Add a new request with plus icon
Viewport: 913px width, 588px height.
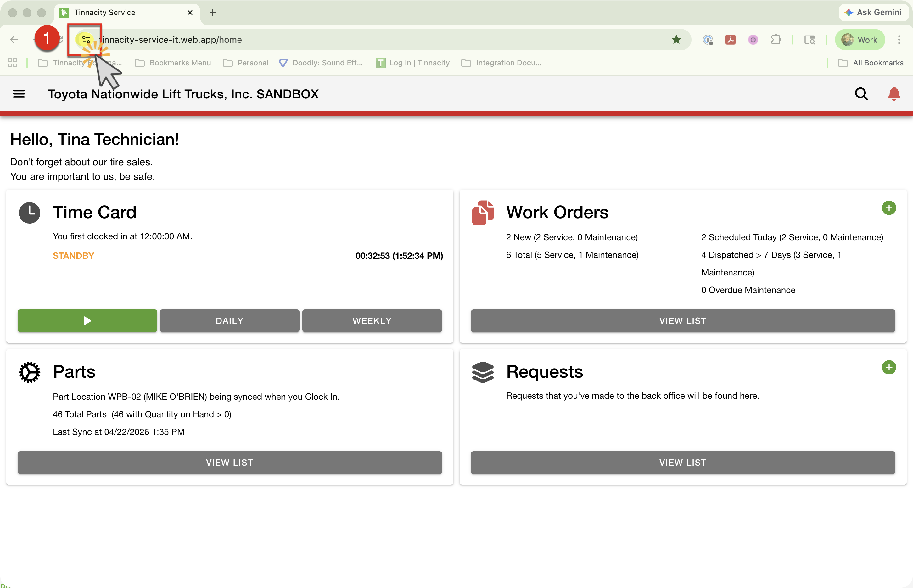pos(888,367)
